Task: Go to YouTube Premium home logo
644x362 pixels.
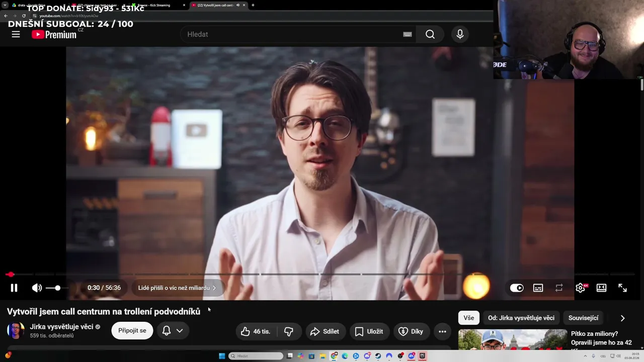Action: pos(54,34)
